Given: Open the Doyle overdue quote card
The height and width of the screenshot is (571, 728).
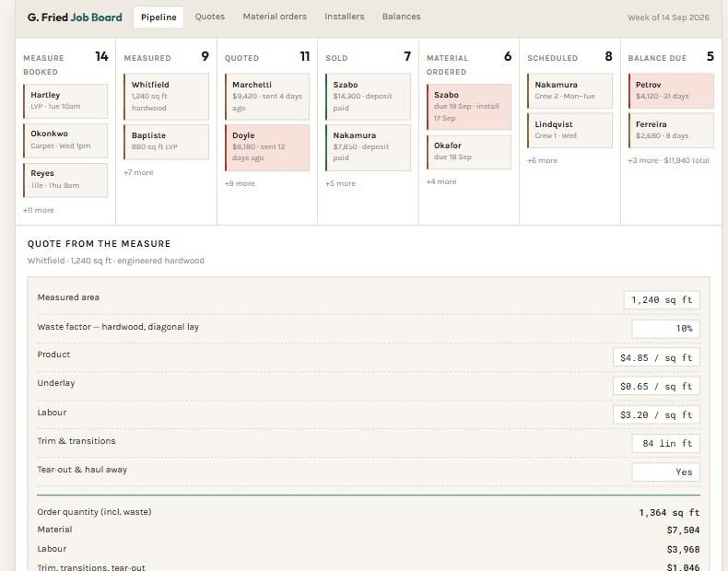Looking at the screenshot, I should click(267, 147).
